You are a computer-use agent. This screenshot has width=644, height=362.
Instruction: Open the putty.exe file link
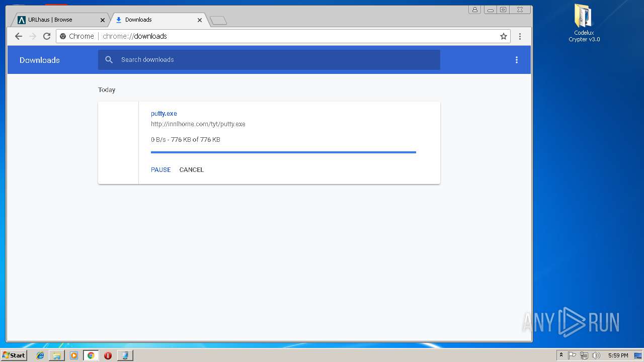click(x=164, y=114)
